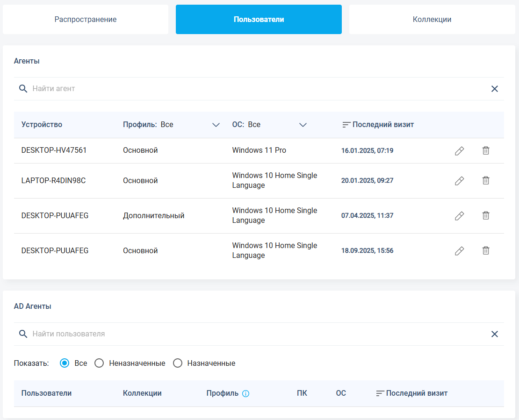Edit the LAPTOP-R4DIN98C agent entry
The width and height of the screenshot is (519, 420).
(x=459, y=181)
